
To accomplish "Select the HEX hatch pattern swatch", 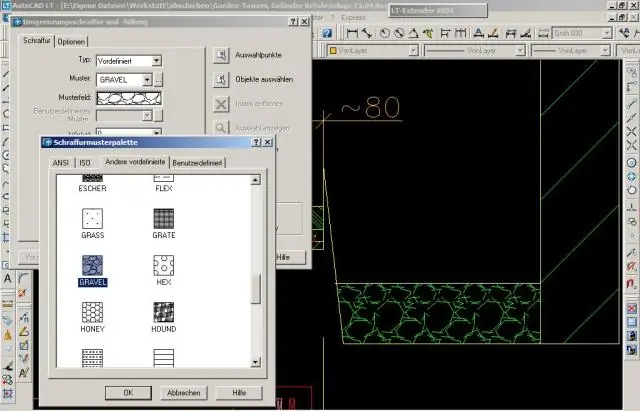I will (164, 265).
